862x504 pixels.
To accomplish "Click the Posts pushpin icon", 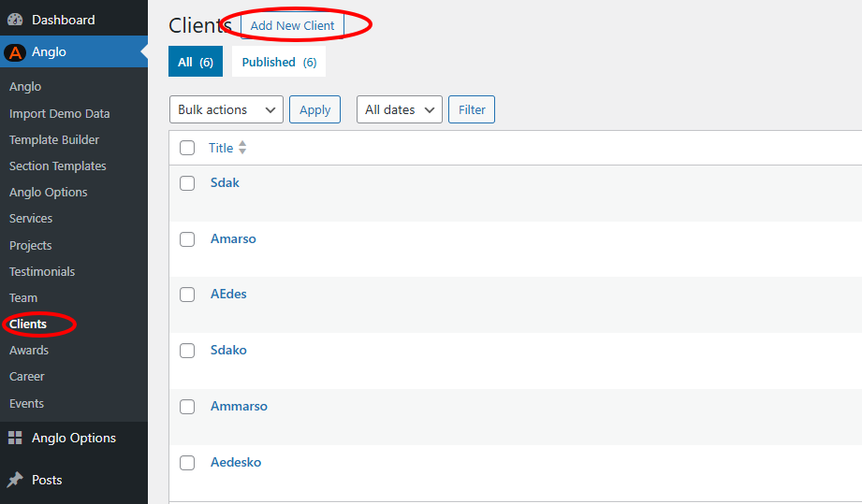I will pyautogui.click(x=15, y=480).
